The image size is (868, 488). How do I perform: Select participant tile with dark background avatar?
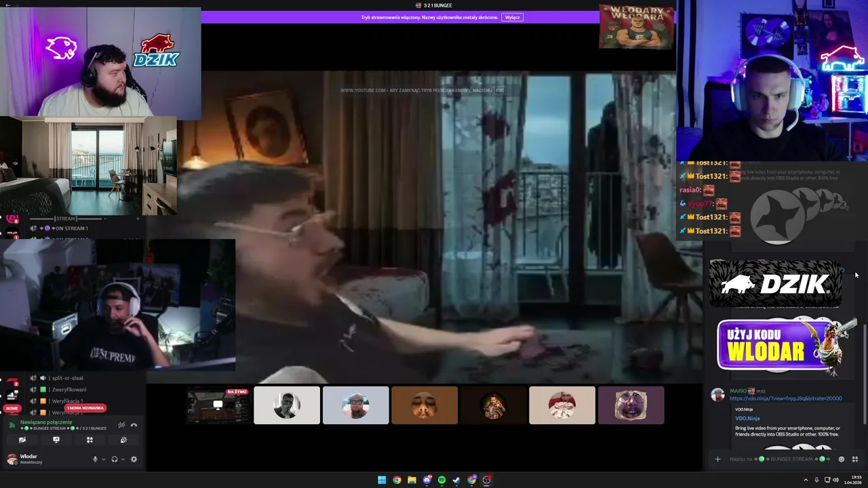[493, 405]
